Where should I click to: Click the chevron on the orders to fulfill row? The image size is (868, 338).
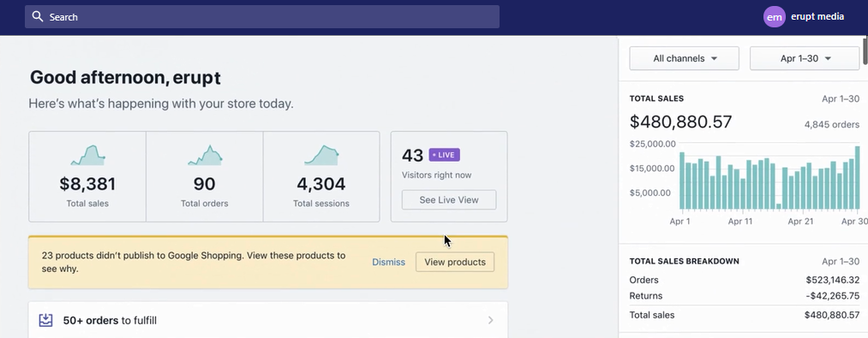(490, 320)
